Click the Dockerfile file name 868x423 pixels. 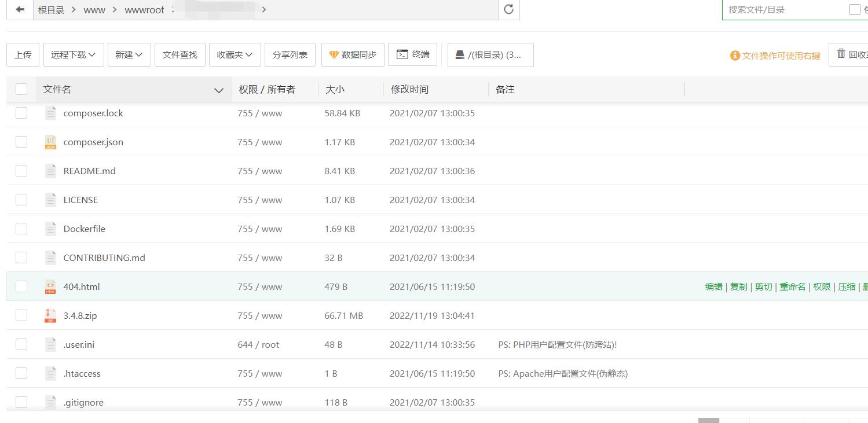[x=85, y=229]
